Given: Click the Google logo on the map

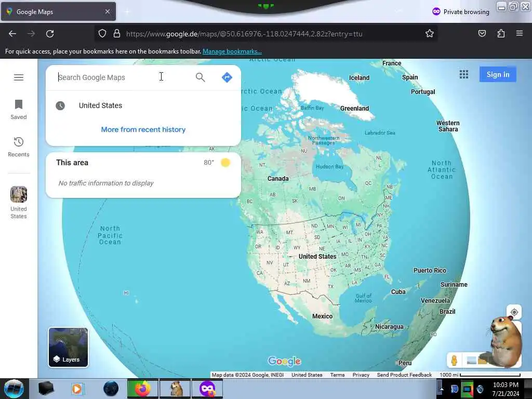Looking at the screenshot, I should (284, 361).
